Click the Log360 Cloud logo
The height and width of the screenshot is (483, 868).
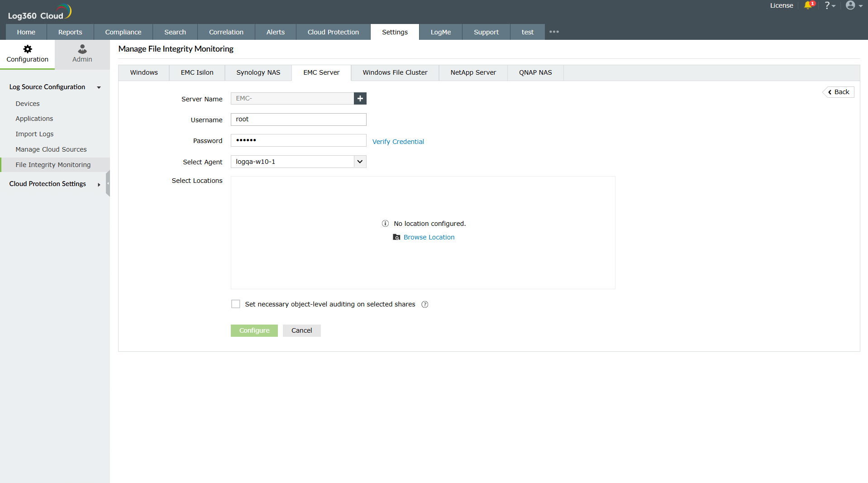(39, 11)
